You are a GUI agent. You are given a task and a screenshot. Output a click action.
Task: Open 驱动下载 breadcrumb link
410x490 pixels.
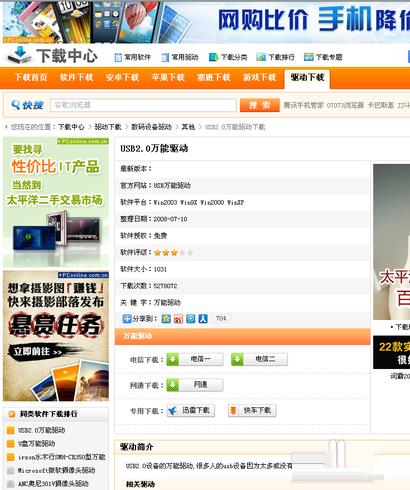pos(108,127)
